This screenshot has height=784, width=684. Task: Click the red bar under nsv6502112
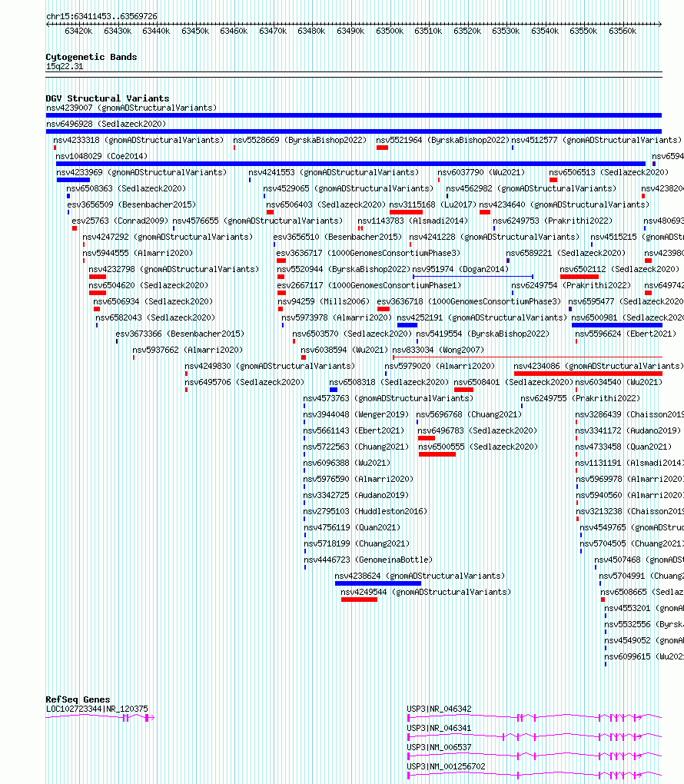(579, 277)
